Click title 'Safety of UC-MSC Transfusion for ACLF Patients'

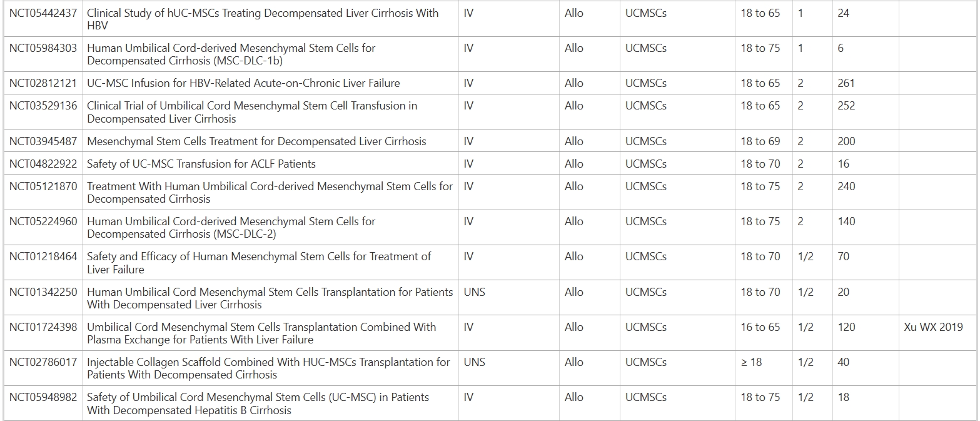pos(201,164)
